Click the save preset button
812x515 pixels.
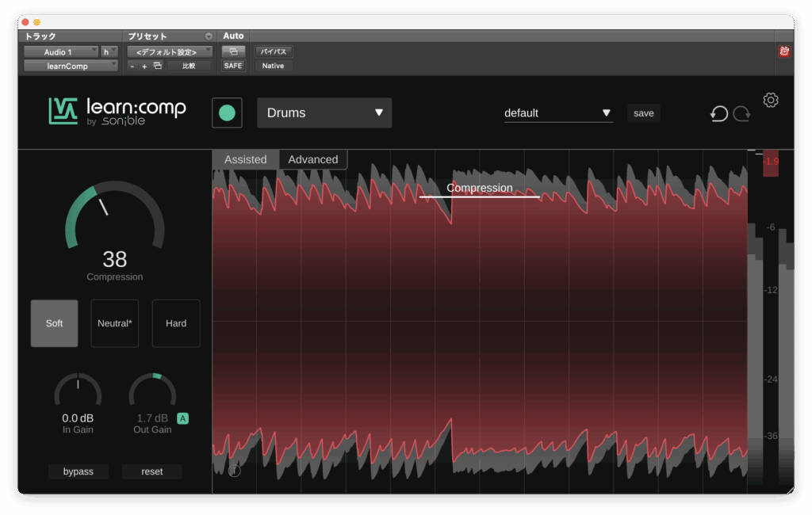pos(644,113)
